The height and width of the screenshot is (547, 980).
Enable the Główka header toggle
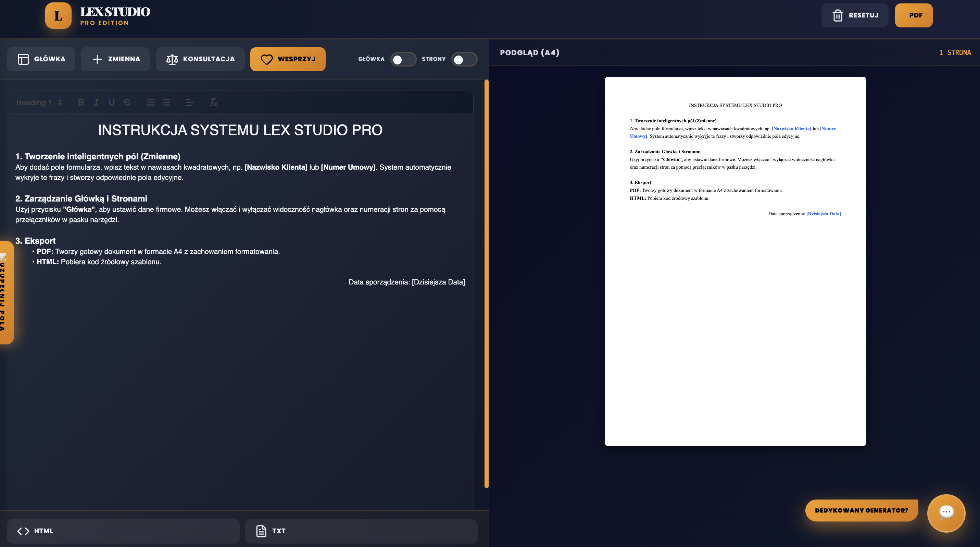click(403, 59)
